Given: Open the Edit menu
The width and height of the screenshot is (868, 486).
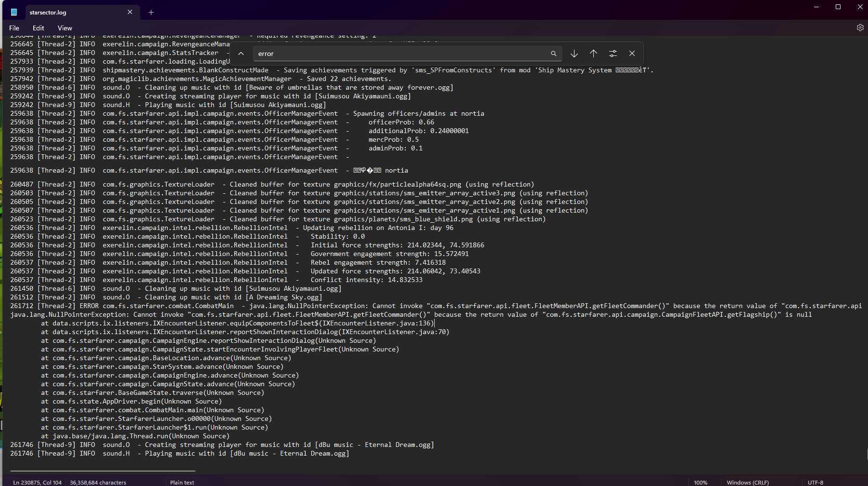Looking at the screenshot, I should pyautogui.click(x=38, y=28).
